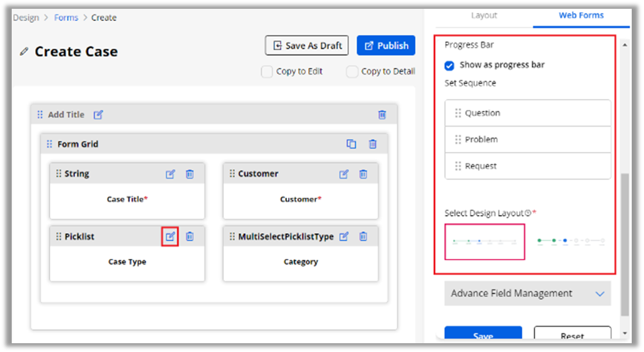Edit the Add Title section name
Viewport: 644px width, 352px height.
coord(98,115)
